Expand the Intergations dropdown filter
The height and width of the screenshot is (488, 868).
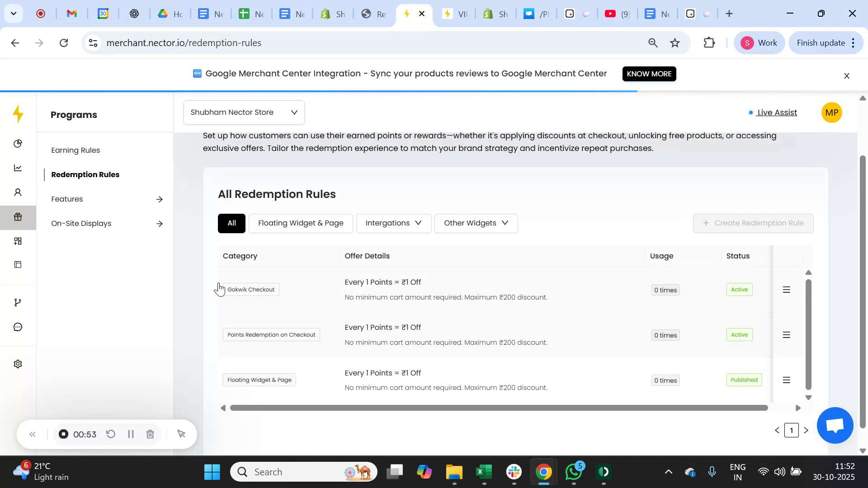coord(393,223)
